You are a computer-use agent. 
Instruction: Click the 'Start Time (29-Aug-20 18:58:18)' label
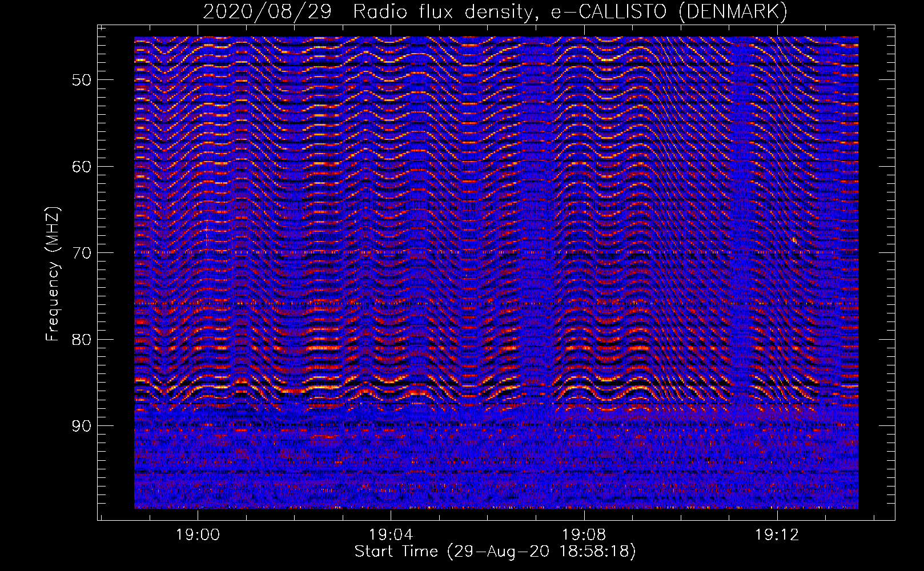495,552
